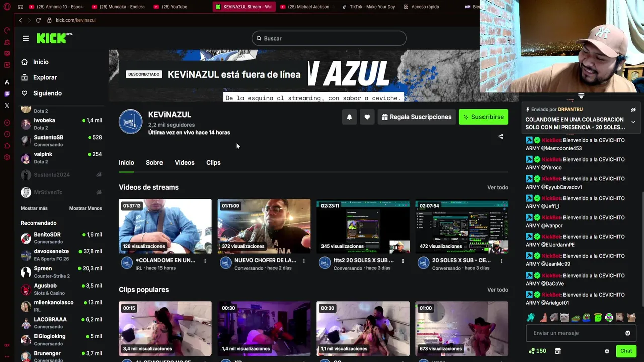The image size is (644, 362).
Task: Open options for NUEVO CHOFER DE LA video
Action: [x=304, y=261]
